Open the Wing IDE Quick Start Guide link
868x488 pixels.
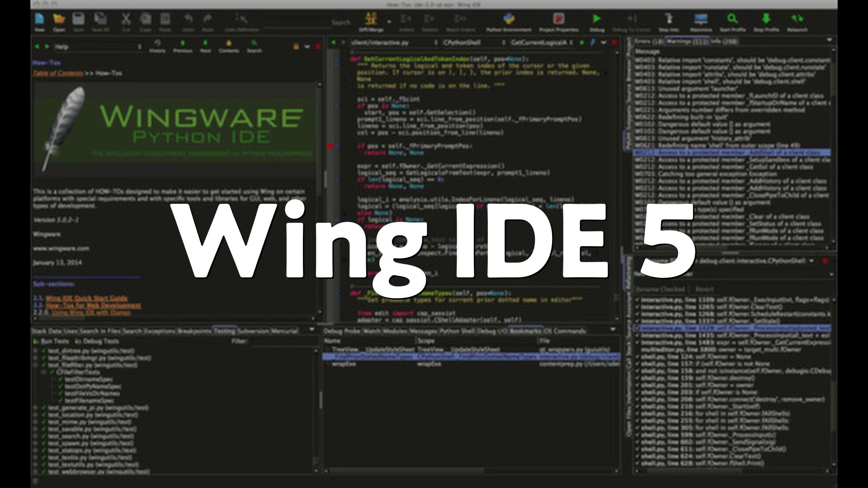click(86, 298)
